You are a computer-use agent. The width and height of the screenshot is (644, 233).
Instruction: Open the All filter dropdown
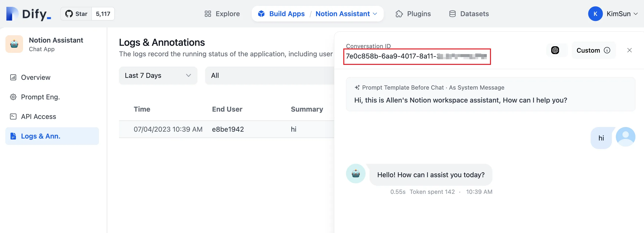pyautogui.click(x=269, y=75)
